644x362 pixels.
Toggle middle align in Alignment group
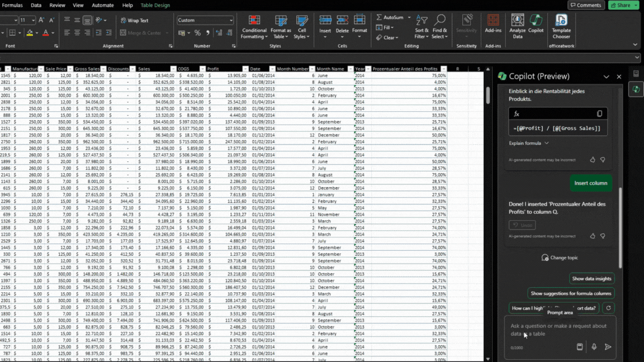click(x=77, y=21)
